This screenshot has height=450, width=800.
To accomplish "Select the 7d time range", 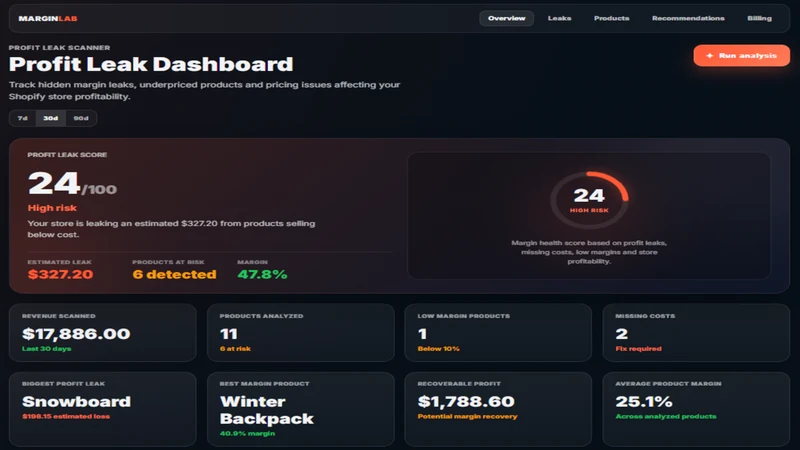I will tap(22, 118).
